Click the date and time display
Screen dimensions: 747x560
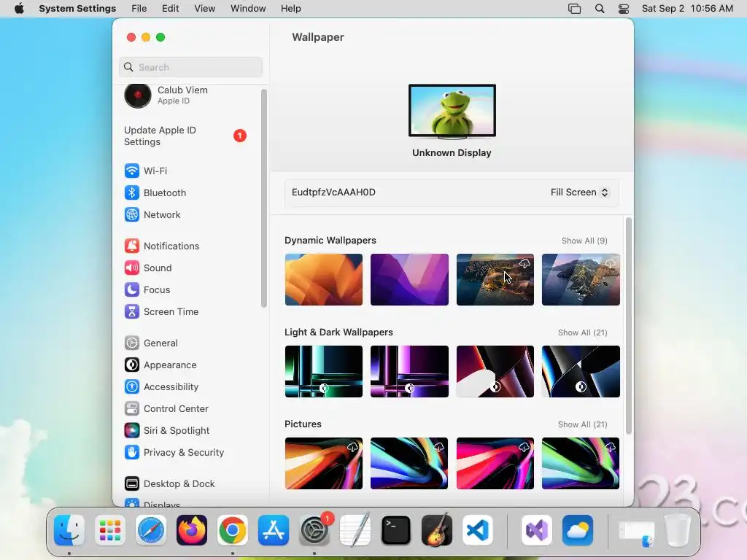(x=687, y=9)
